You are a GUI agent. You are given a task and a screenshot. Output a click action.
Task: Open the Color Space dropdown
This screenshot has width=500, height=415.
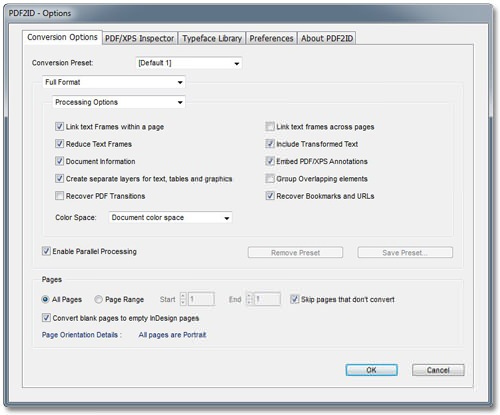click(x=170, y=218)
